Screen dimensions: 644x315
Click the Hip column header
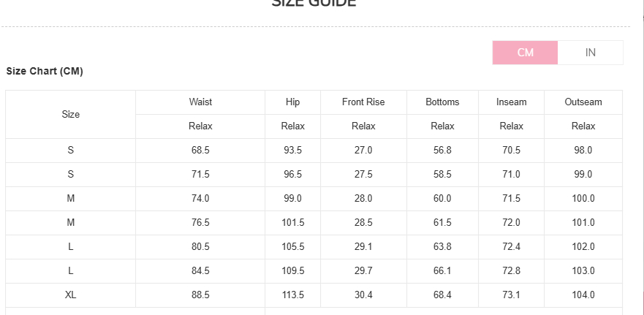point(292,102)
